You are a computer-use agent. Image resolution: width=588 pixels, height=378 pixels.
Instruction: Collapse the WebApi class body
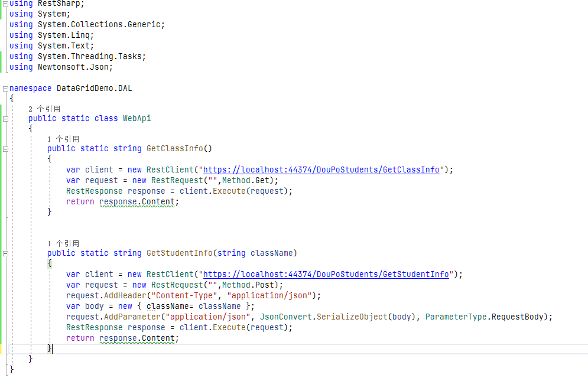click(5, 118)
